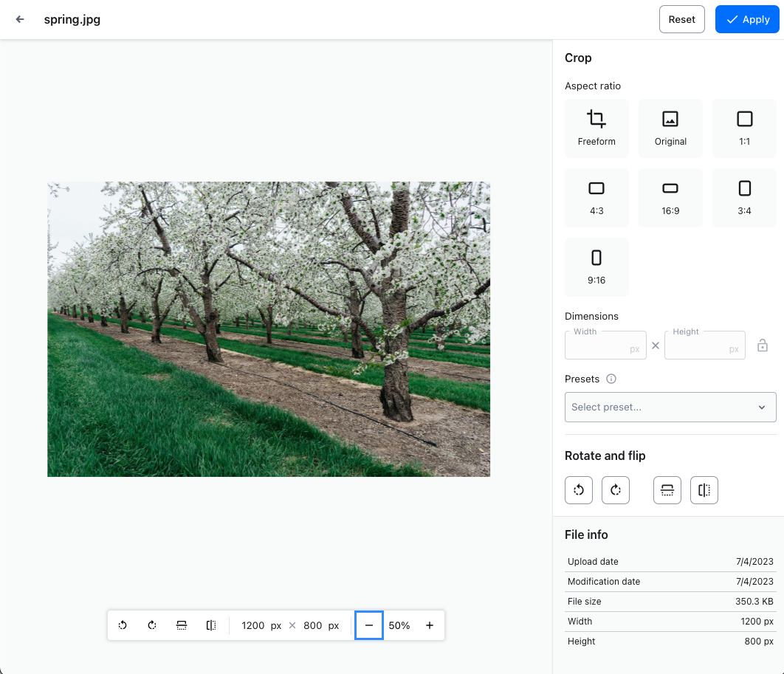Select the Original aspect ratio option

(670, 128)
